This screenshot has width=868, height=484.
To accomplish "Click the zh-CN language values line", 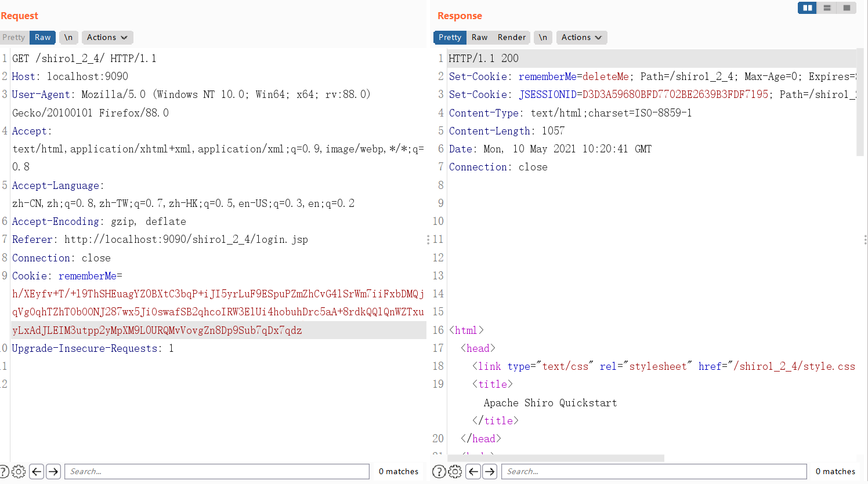I will (x=183, y=203).
